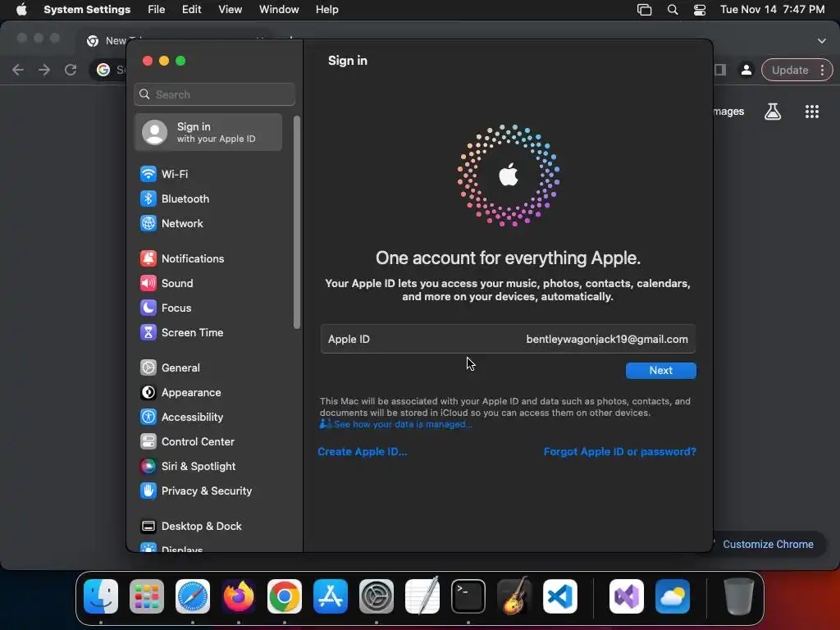Open Search Labs flask icon in Chrome
The width and height of the screenshot is (840, 630).
click(773, 112)
